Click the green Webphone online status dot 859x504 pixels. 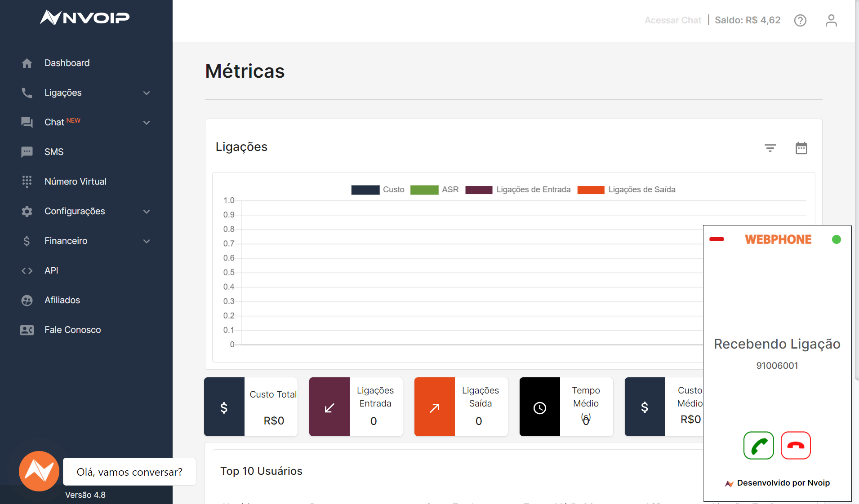click(836, 239)
